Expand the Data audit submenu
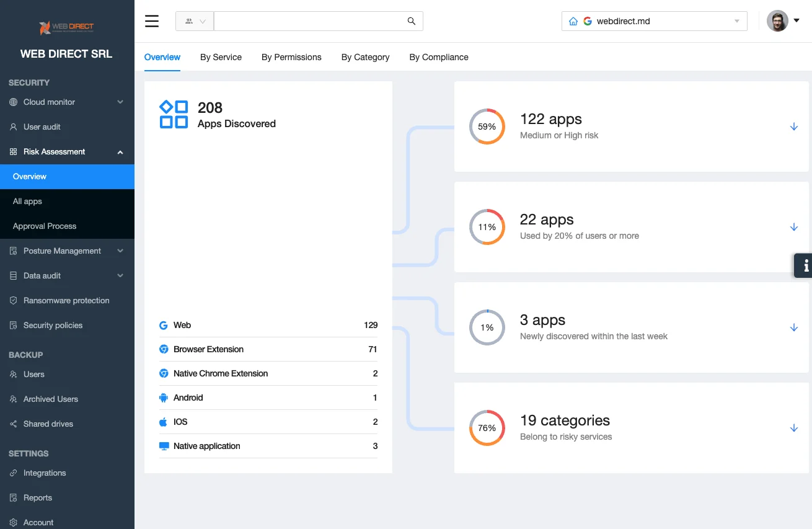 pyautogui.click(x=120, y=276)
